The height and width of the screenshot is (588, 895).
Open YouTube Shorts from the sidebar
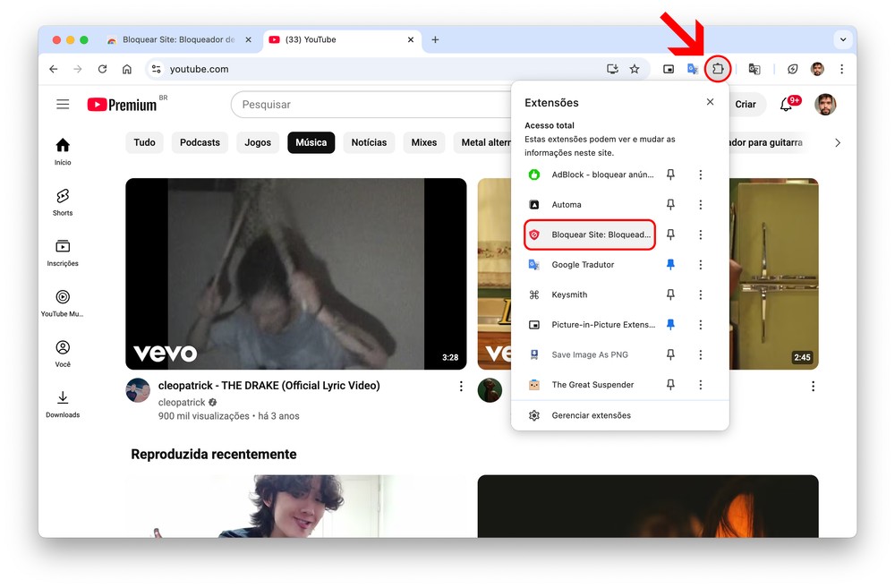pyautogui.click(x=63, y=202)
